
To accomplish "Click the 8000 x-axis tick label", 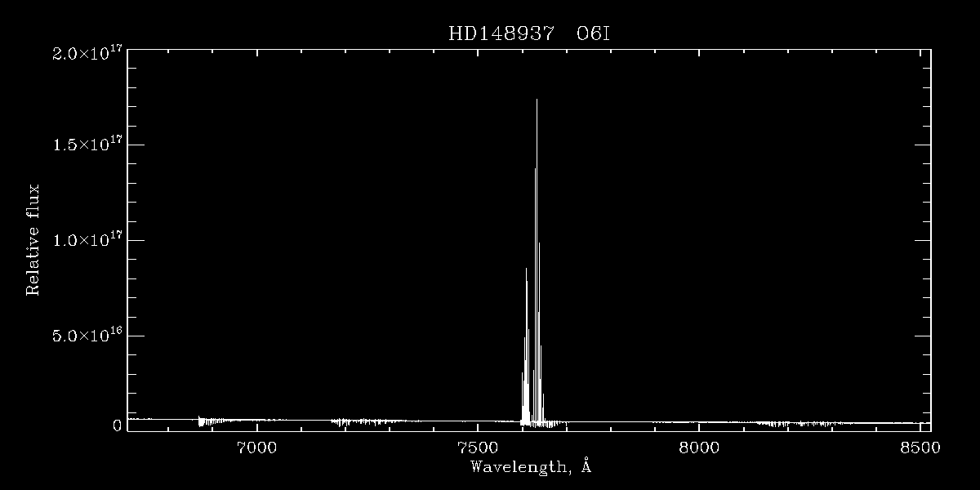I will click(x=699, y=448).
